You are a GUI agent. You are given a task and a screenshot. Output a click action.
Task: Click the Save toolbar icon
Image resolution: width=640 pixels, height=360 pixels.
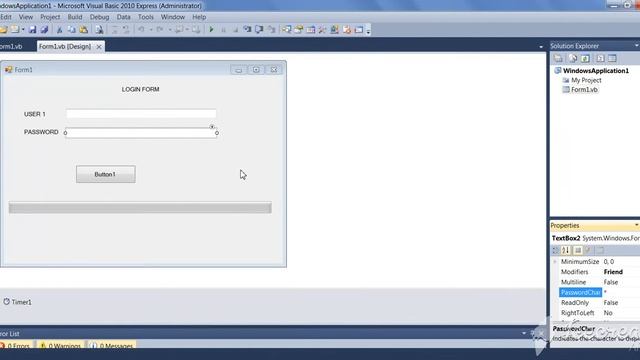tap(32, 29)
